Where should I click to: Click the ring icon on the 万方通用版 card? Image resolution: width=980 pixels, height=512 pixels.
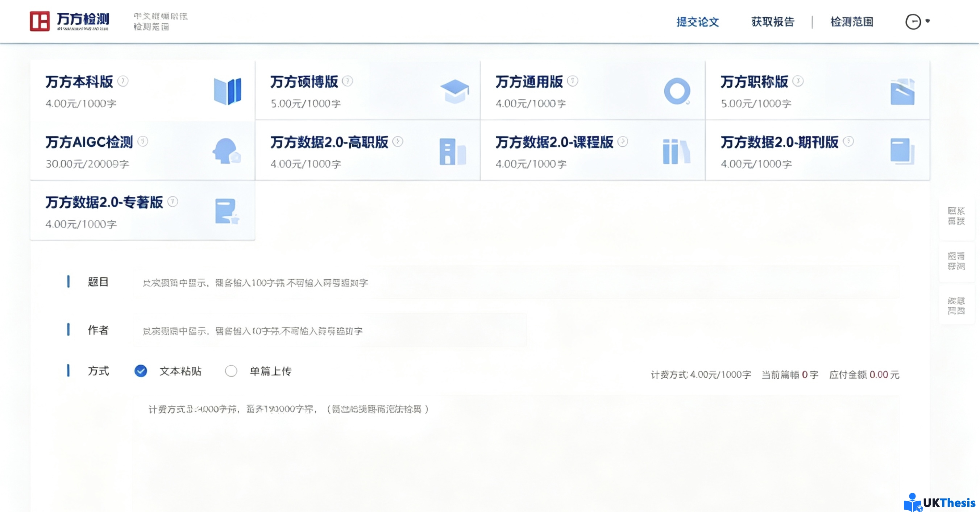677,91
